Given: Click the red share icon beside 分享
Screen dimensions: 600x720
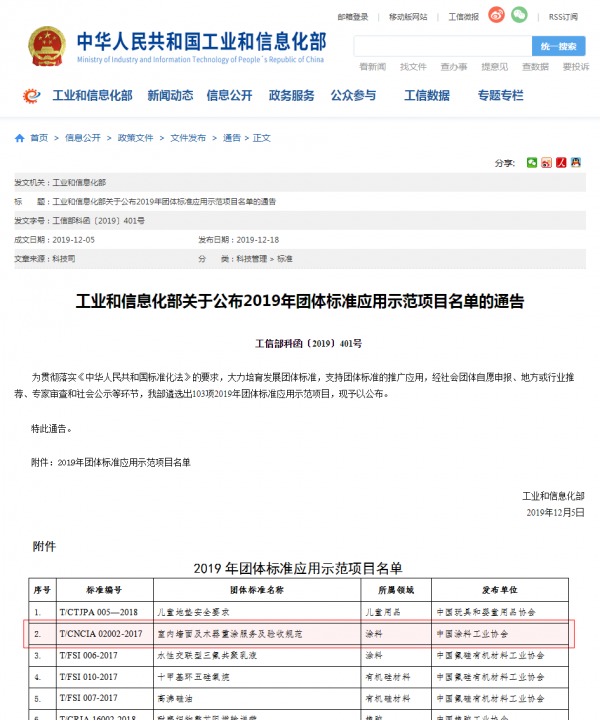Looking at the screenshot, I should tap(561, 162).
